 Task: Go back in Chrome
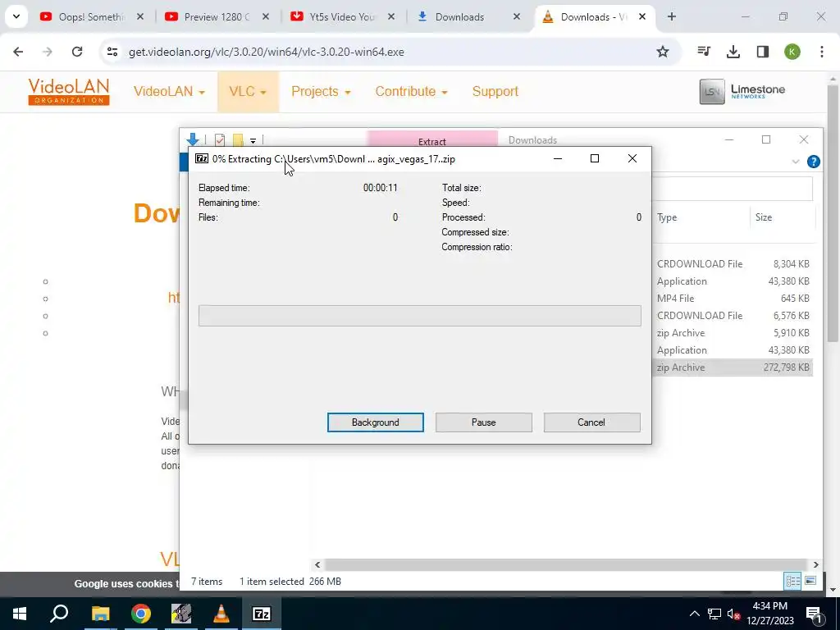pyautogui.click(x=18, y=52)
